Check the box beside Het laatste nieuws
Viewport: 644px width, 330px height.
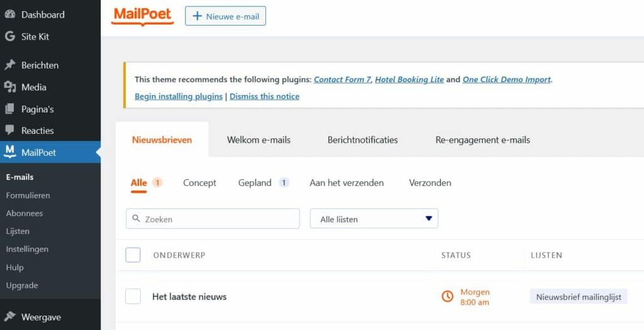133,297
